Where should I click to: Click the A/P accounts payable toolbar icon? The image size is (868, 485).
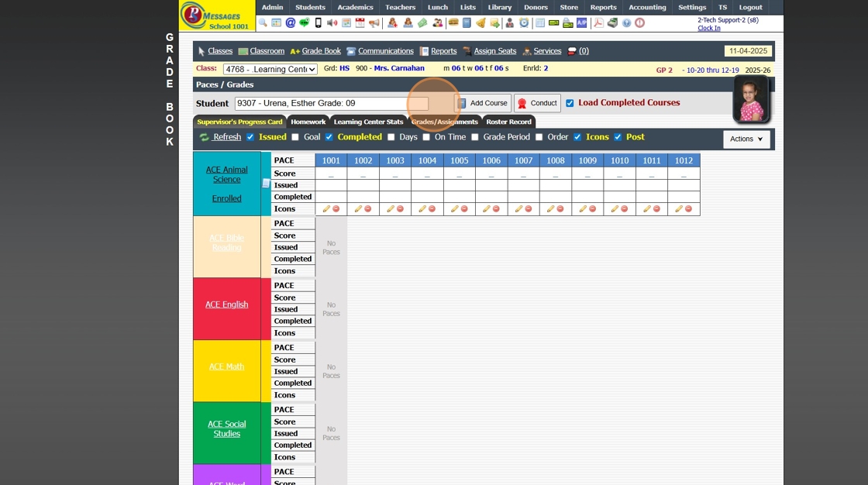point(582,22)
